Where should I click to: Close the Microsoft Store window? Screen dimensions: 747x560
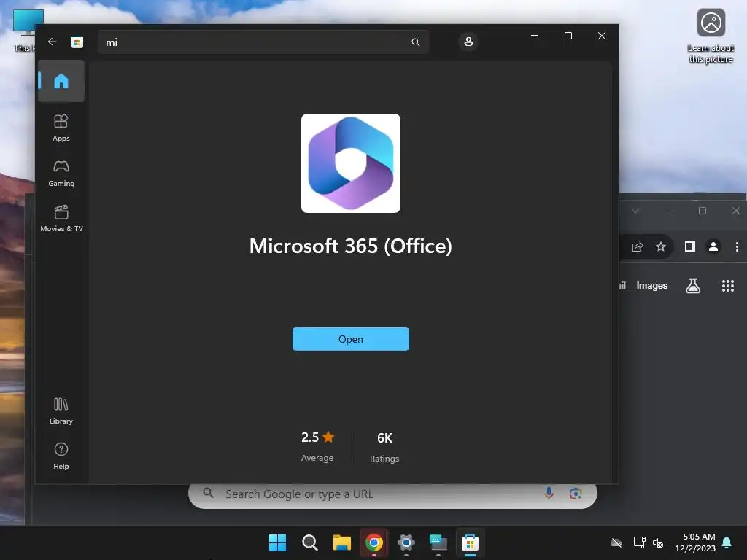tap(602, 36)
